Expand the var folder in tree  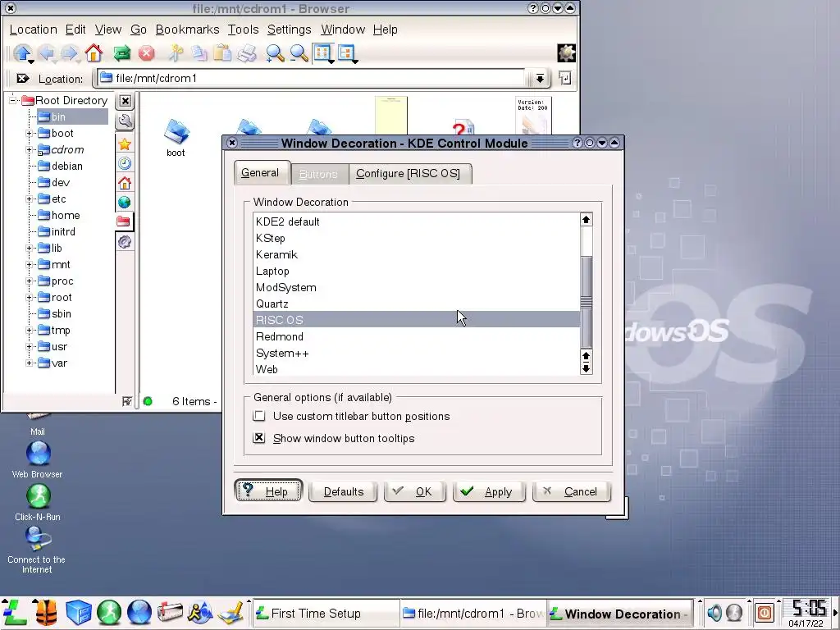point(30,363)
